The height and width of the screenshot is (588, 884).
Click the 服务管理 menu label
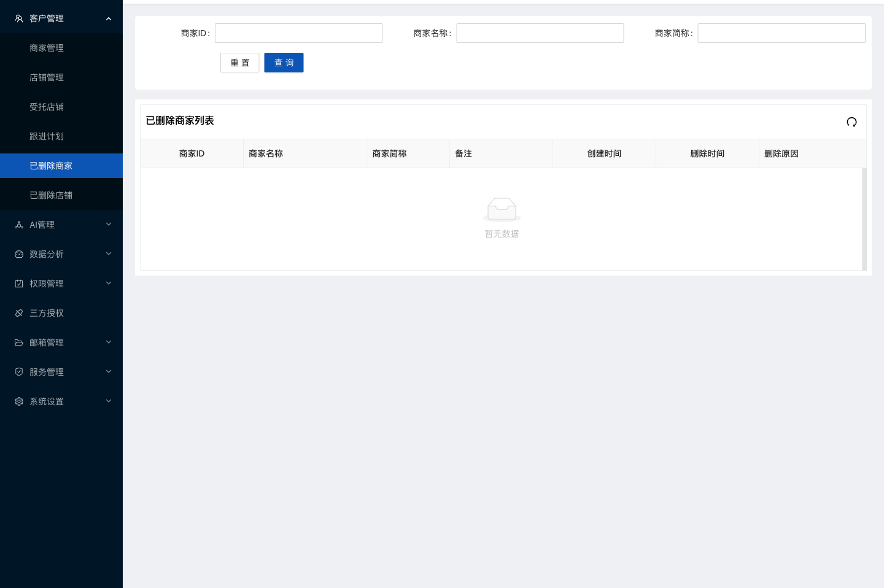47,372
